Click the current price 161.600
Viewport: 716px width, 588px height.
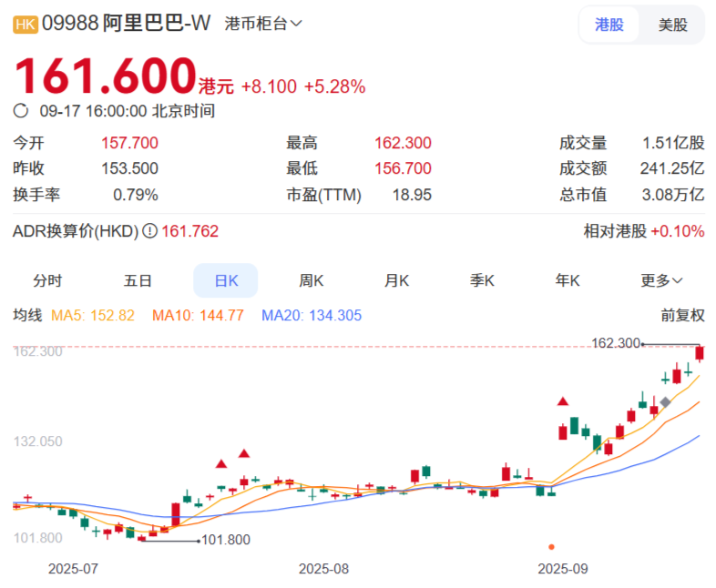(x=106, y=76)
